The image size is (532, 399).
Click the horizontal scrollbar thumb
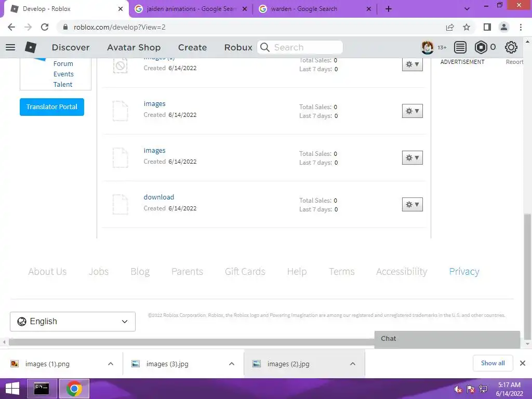pos(192,342)
